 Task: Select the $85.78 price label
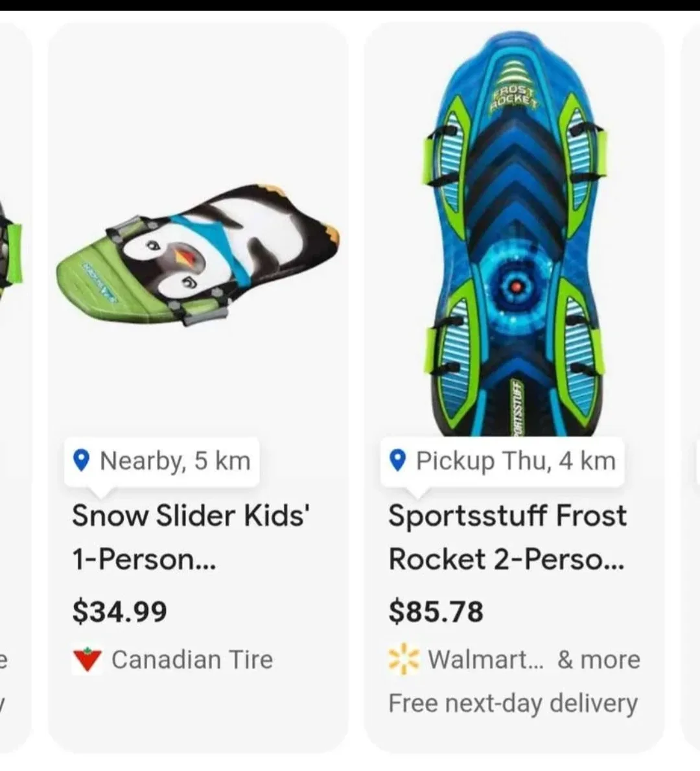pos(436,610)
